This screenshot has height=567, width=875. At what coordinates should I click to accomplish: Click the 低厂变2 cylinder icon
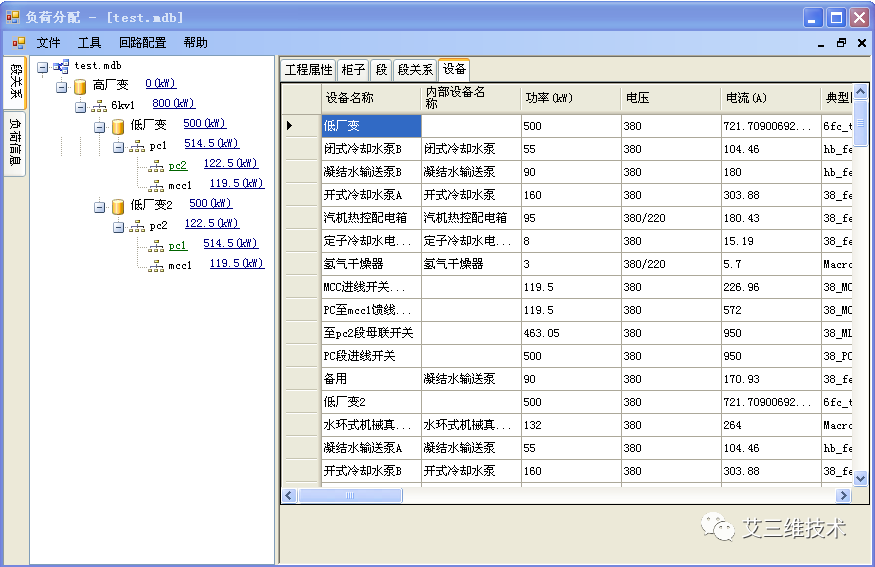118,206
